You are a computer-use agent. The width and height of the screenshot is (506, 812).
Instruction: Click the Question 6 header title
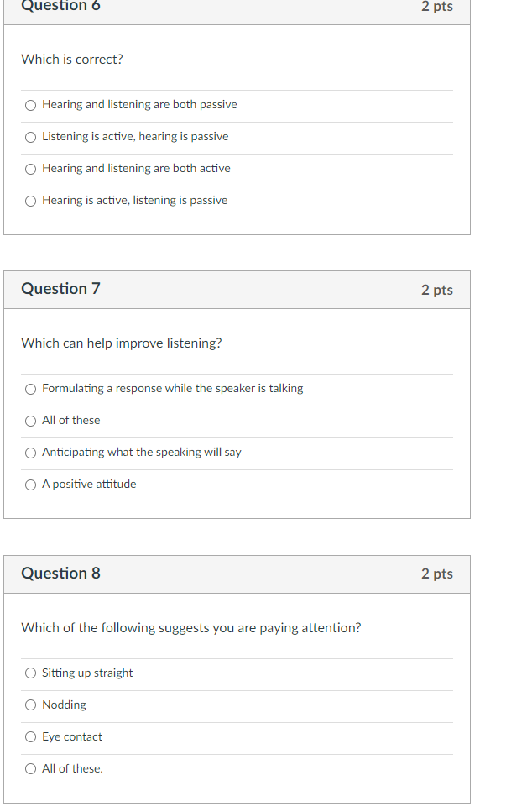click(x=60, y=6)
